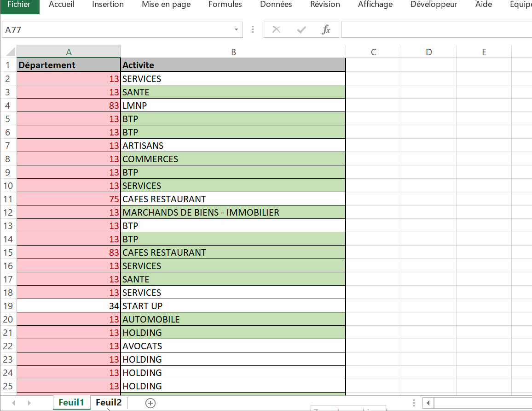The image size is (532, 411).
Task: Select the cell with value 34
Action: (x=69, y=306)
